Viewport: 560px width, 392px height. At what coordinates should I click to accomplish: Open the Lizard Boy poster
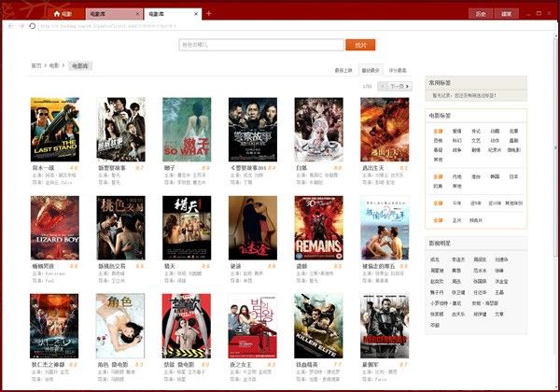tap(55, 228)
